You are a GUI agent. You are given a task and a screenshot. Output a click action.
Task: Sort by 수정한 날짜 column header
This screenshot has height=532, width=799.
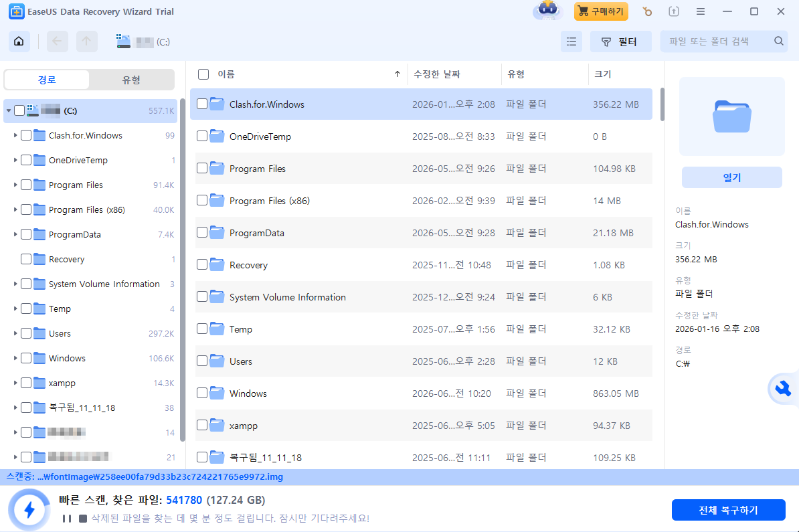click(437, 74)
